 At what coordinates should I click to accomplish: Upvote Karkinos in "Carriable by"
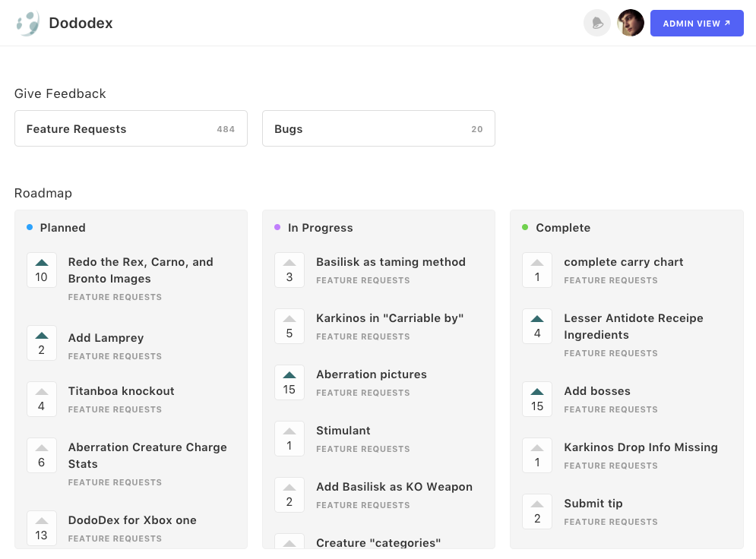[x=289, y=327]
